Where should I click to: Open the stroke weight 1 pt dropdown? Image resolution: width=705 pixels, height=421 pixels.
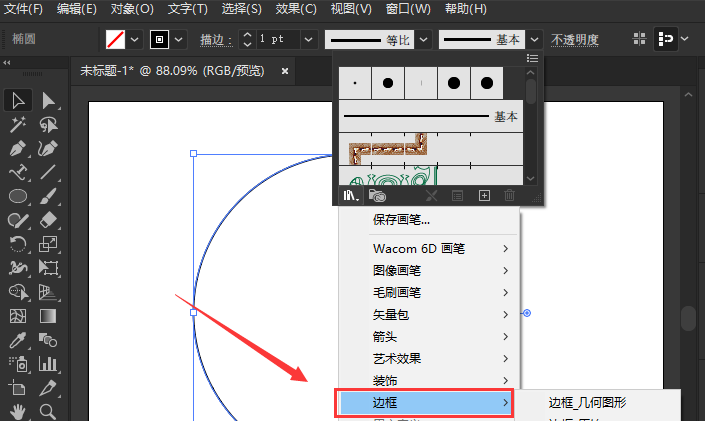308,40
